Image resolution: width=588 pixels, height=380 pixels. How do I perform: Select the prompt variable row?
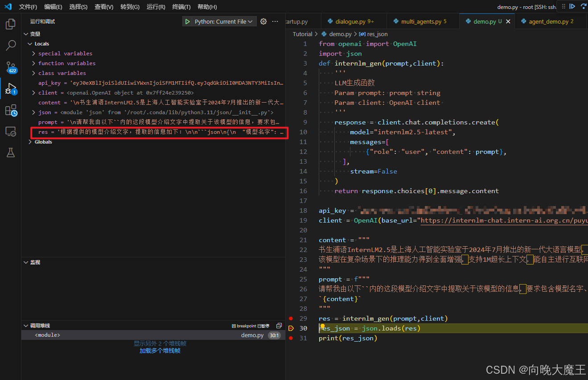click(x=153, y=122)
